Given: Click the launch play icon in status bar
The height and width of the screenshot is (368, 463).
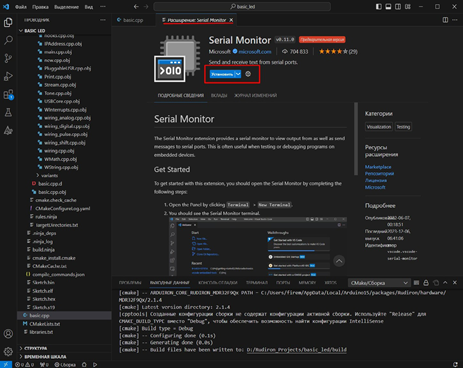Looking at the screenshot, I should point(95,365).
